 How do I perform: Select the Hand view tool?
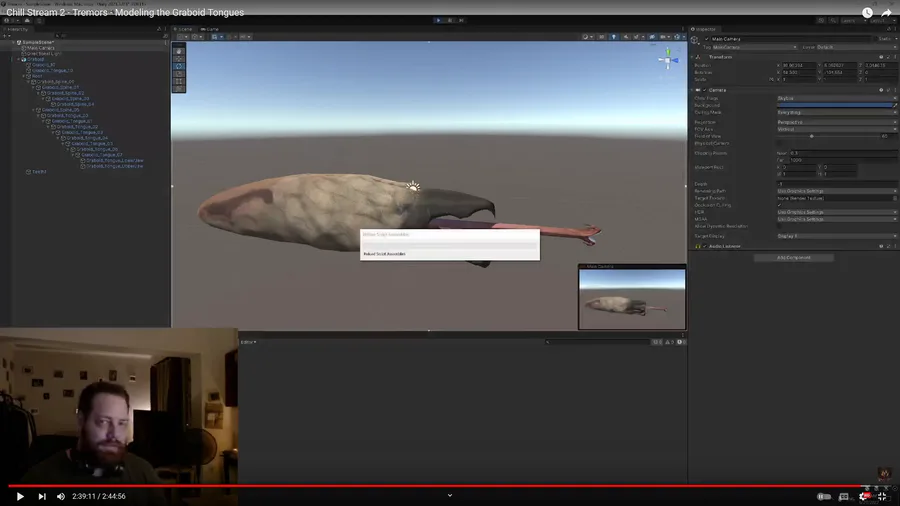click(179, 51)
